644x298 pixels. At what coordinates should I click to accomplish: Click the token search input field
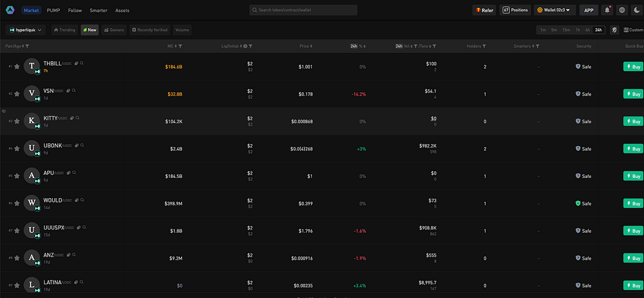303,10
